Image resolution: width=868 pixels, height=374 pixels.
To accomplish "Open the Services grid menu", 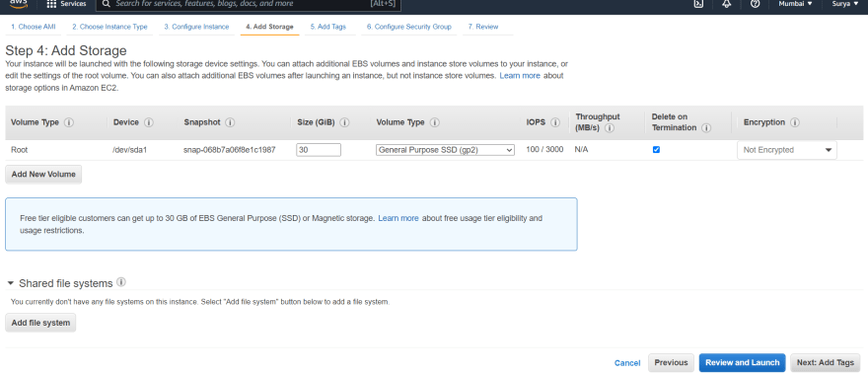I will click(x=66, y=4).
